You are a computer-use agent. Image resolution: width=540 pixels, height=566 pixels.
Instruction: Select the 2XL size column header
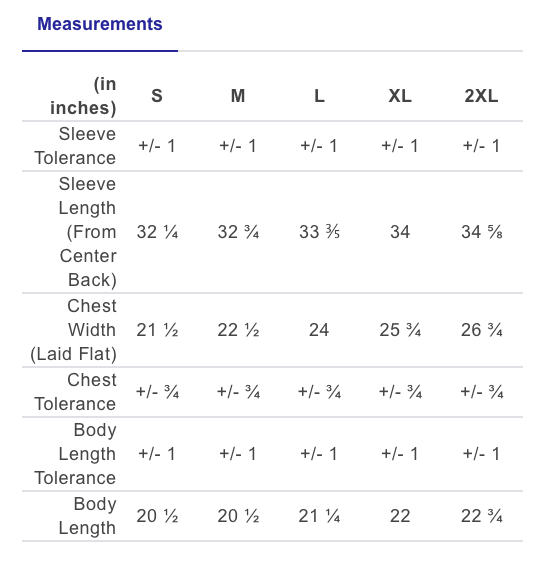[x=481, y=96]
